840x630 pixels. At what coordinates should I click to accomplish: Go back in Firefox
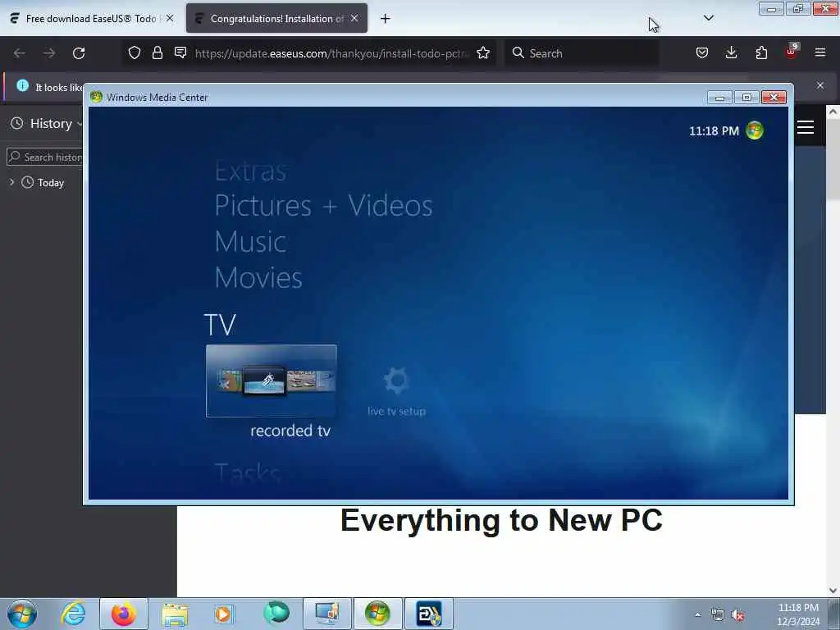click(20, 53)
